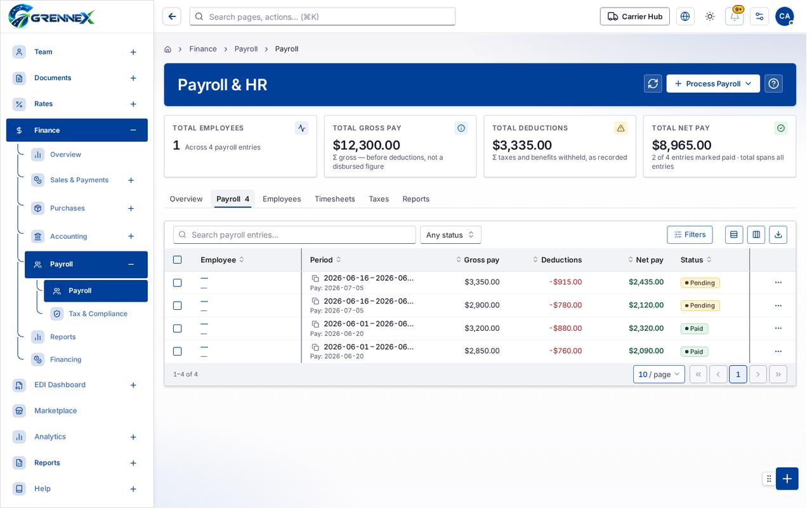Image resolution: width=812 pixels, height=508 pixels.
Task: Focus the Search payroll entries field
Action: (x=294, y=235)
